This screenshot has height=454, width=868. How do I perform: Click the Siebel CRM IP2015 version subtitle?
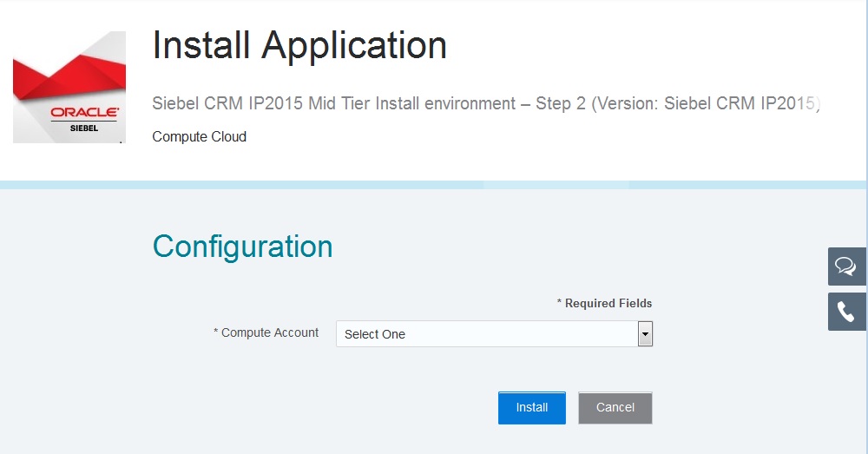[486, 104]
